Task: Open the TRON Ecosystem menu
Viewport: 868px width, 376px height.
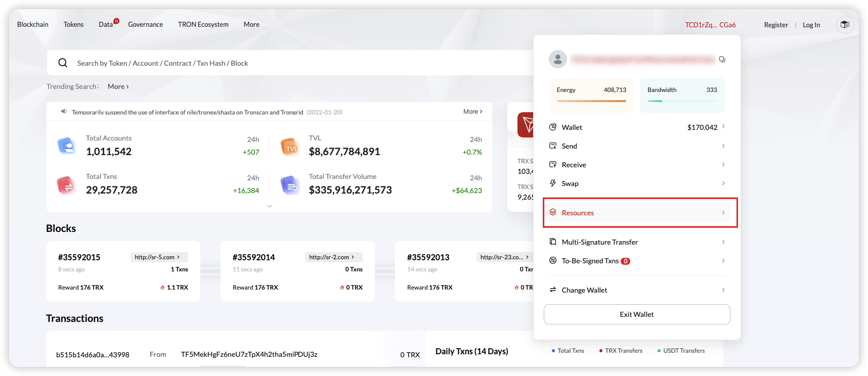Action: [203, 24]
